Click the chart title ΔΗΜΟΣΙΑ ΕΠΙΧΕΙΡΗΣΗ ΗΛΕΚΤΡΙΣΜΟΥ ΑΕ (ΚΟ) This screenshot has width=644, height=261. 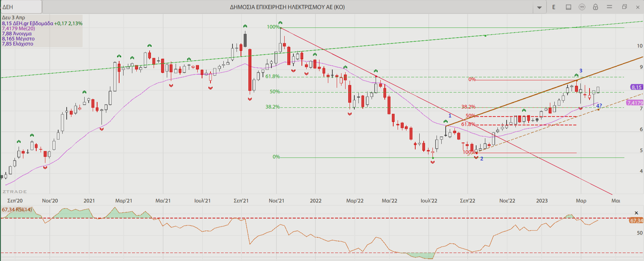(x=287, y=7)
